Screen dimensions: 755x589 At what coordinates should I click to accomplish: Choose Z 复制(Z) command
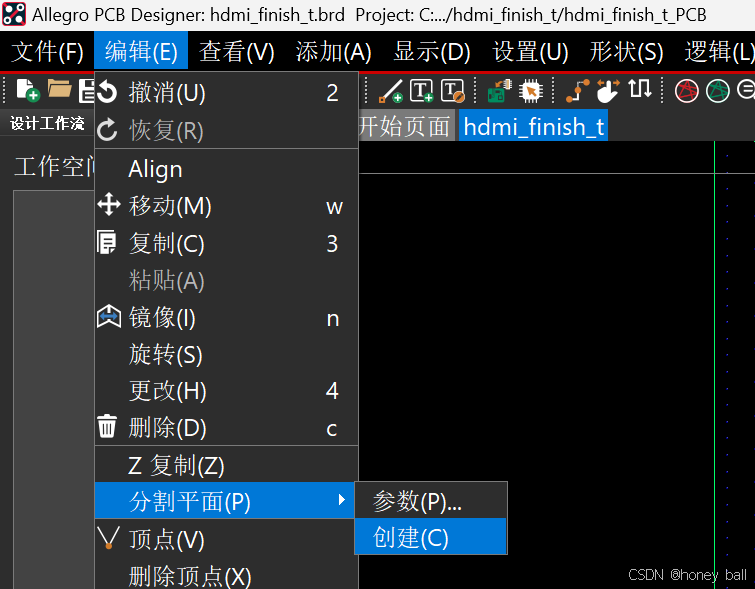click(x=226, y=465)
